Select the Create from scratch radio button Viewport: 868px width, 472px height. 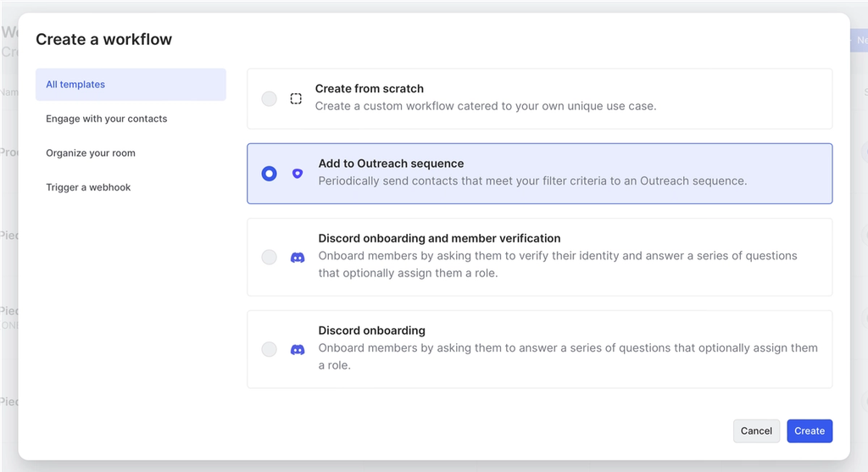click(x=270, y=98)
